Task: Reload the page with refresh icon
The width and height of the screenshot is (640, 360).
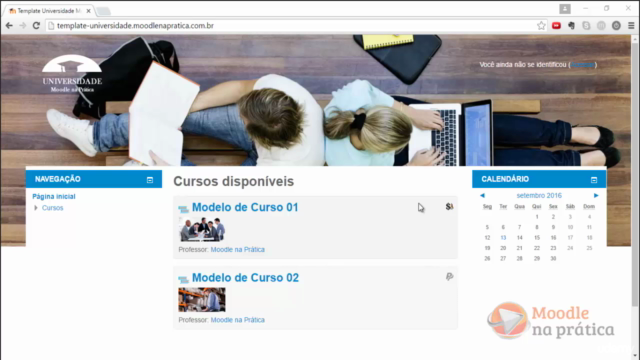Action: pos(36,26)
